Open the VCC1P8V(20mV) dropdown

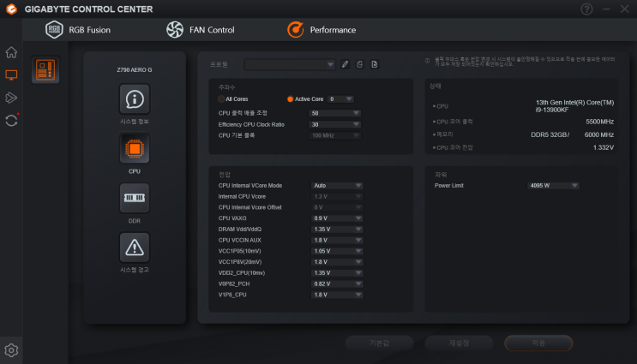click(337, 262)
